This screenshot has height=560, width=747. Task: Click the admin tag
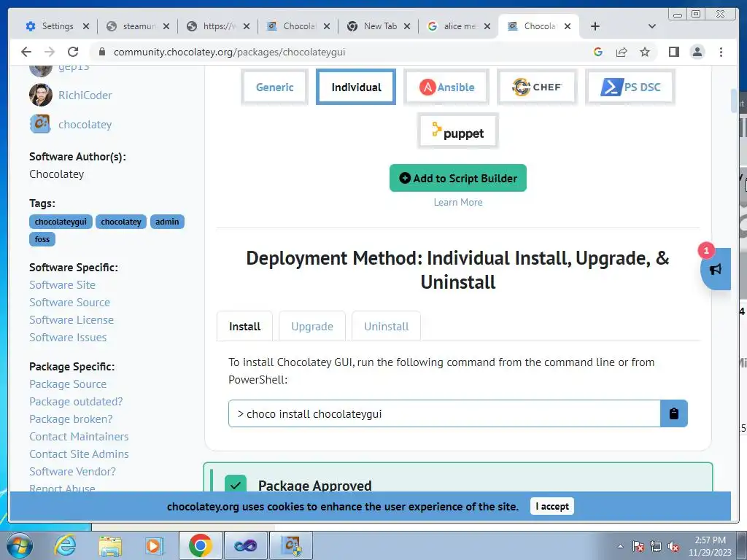pyautogui.click(x=167, y=222)
